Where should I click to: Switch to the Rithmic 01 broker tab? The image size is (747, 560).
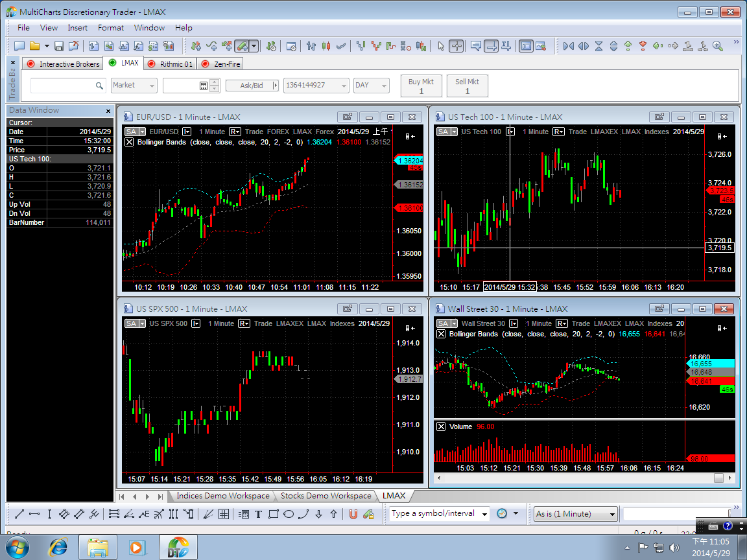point(170,64)
